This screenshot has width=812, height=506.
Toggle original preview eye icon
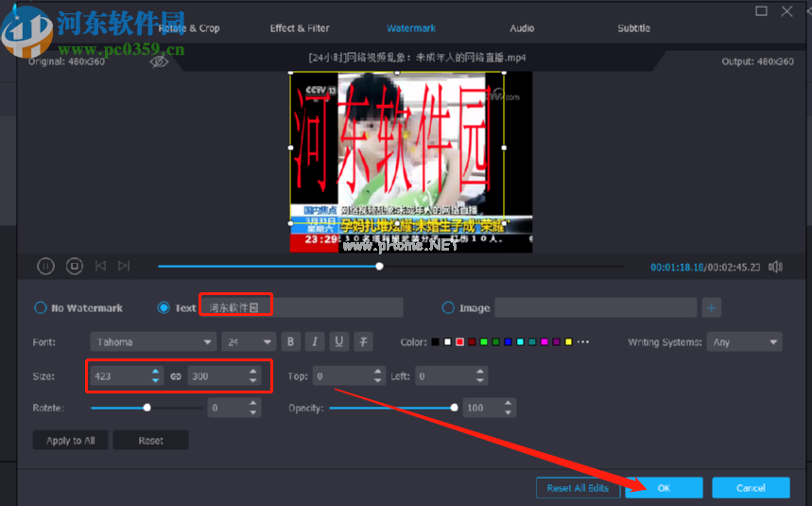159,62
